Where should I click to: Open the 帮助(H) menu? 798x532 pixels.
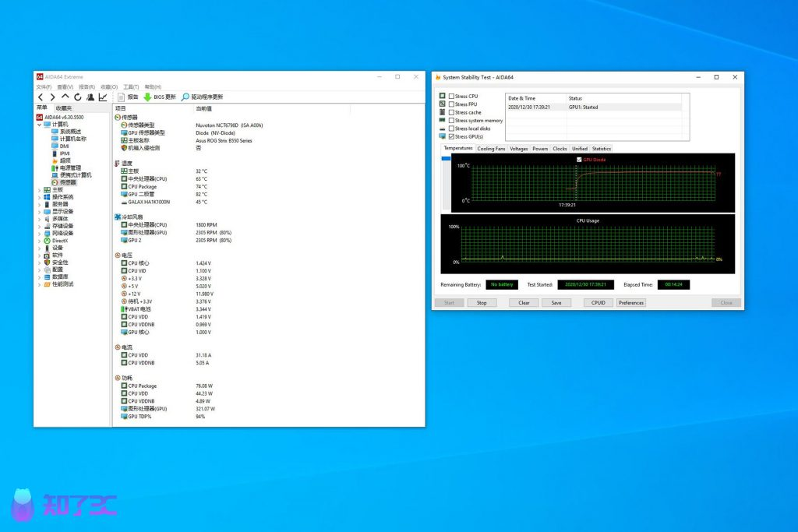pyautogui.click(x=153, y=87)
